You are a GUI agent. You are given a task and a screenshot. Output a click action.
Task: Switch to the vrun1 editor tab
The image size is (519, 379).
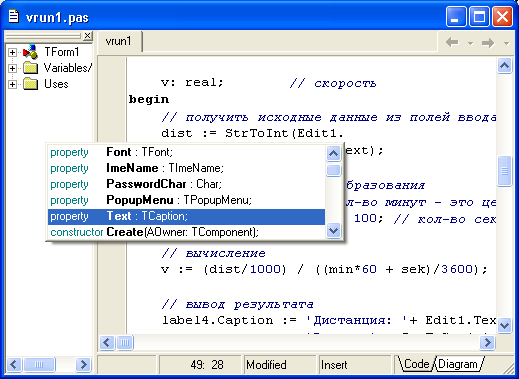point(119,41)
